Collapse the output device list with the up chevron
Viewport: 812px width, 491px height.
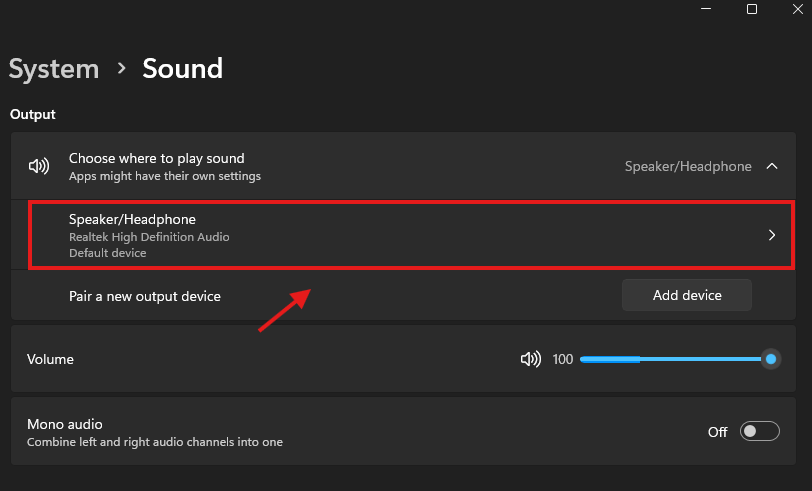[x=771, y=166]
